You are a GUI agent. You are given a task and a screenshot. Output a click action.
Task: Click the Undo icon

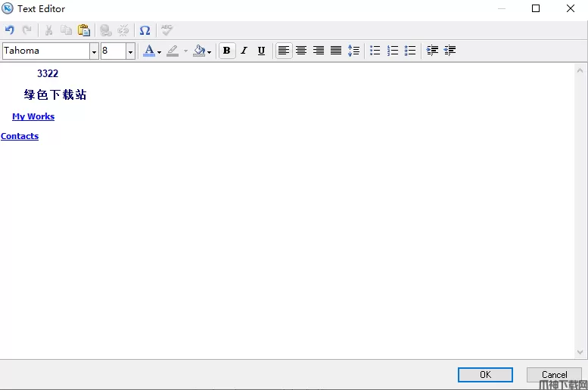point(10,30)
